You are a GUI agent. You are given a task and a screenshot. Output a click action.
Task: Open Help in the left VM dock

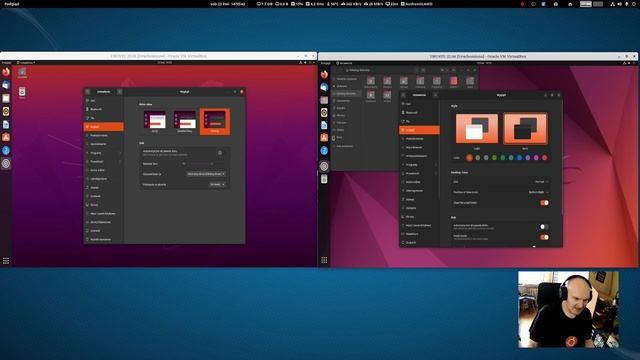(x=6, y=150)
